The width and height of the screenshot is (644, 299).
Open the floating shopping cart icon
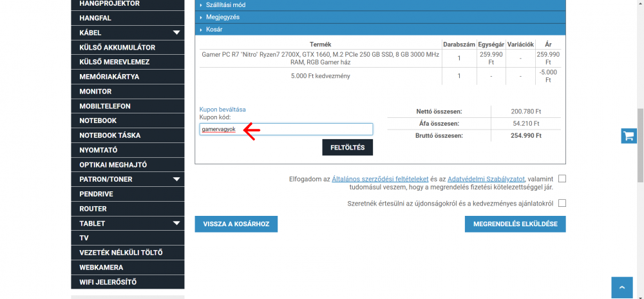coord(629,136)
